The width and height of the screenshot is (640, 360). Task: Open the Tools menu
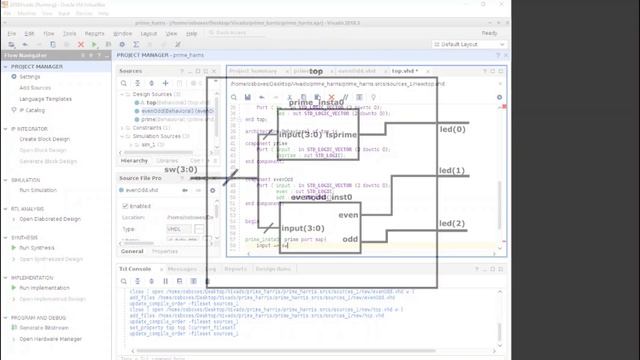[x=69, y=33]
